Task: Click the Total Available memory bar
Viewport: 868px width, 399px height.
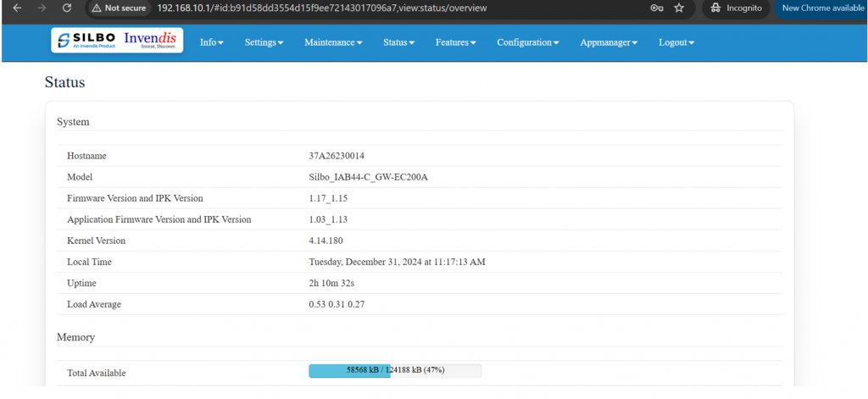Action: (395, 370)
